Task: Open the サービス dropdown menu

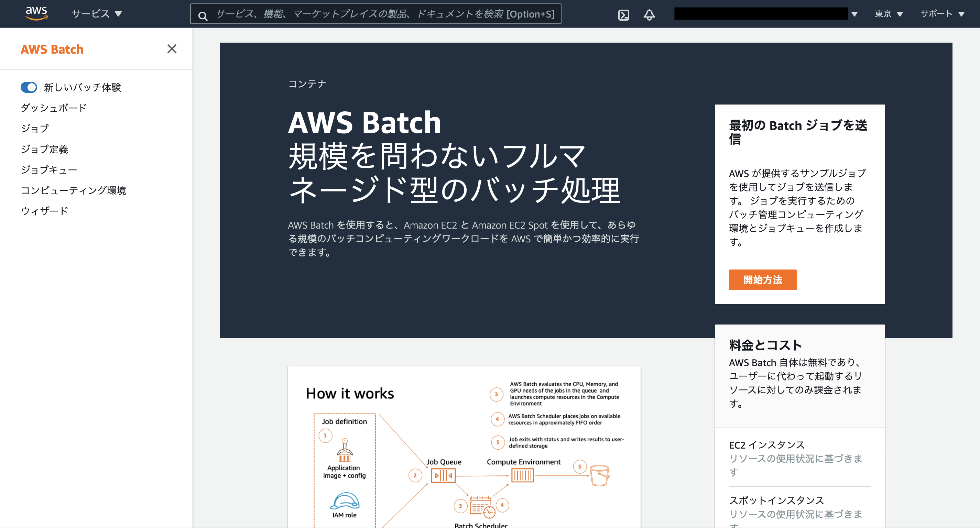Action: [97, 14]
